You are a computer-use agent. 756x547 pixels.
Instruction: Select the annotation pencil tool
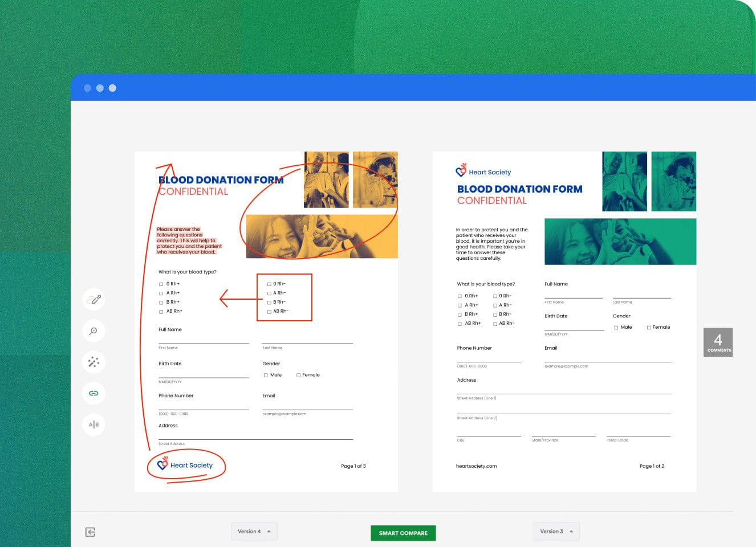click(x=94, y=299)
